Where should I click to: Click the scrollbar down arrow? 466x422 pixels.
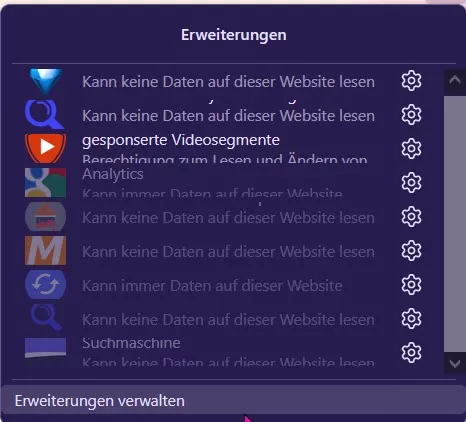coord(455,363)
